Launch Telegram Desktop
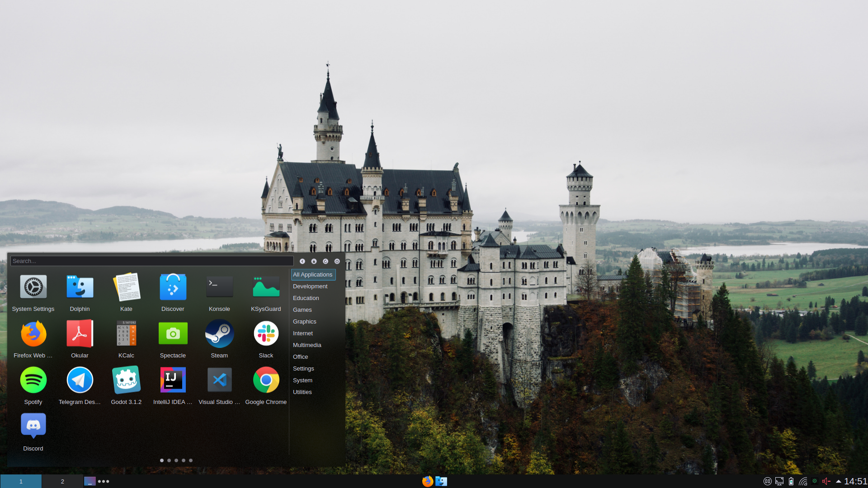Screen dimensions: 868x488 (x=80, y=385)
